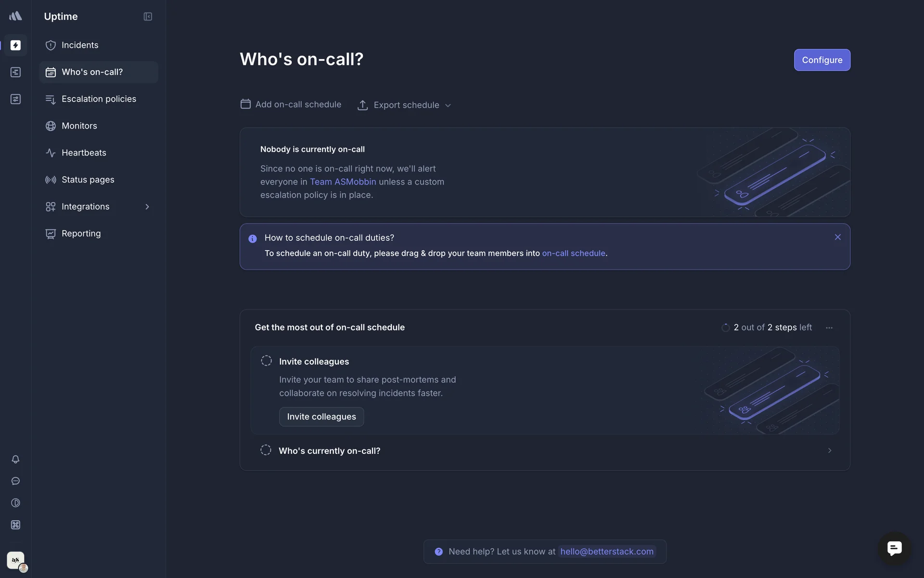Screen dimensions: 924x578
Task: Go to Incidents in the sidebar
Action: pyautogui.click(x=80, y=45)
